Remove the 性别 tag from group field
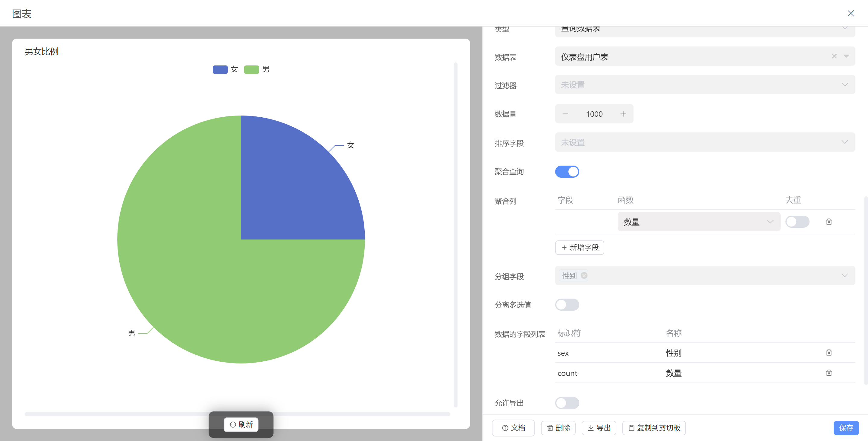 (584, 275)
